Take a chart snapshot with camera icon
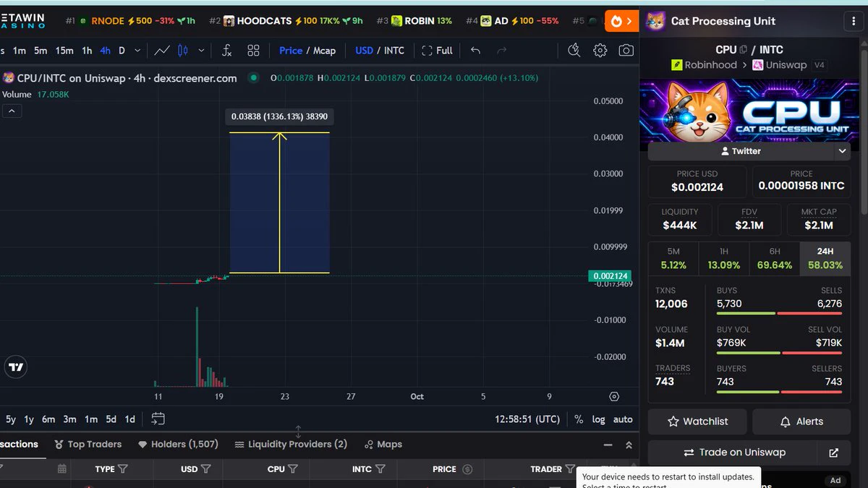This screenshot has height=488, width=868. pyautogui.click(x=626, y=51)
